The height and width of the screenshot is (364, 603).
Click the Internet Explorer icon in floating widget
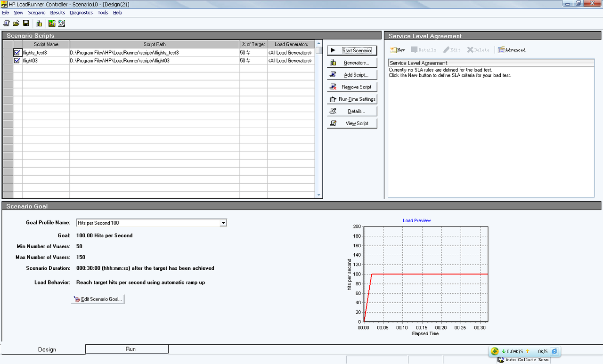tap(554, 351)
